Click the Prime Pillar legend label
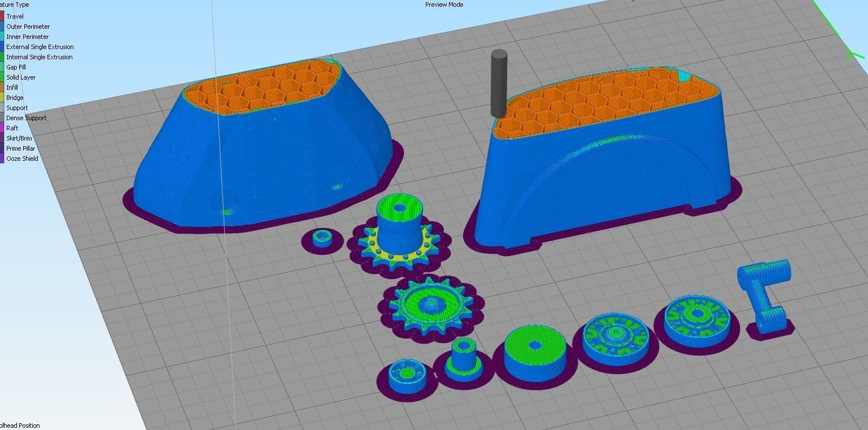Image resolution: width=868 pixels, height=430 pixels. click(x=21, y=148)
